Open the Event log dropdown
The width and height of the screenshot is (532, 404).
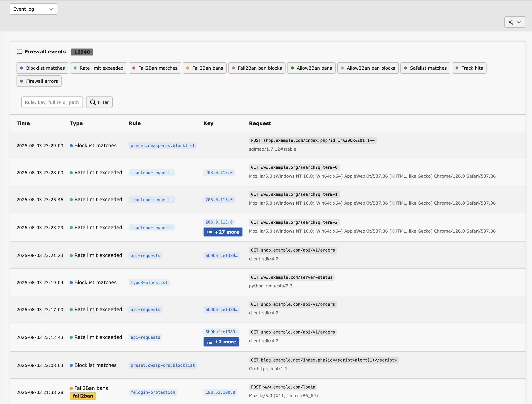click(x=34, y=9)
